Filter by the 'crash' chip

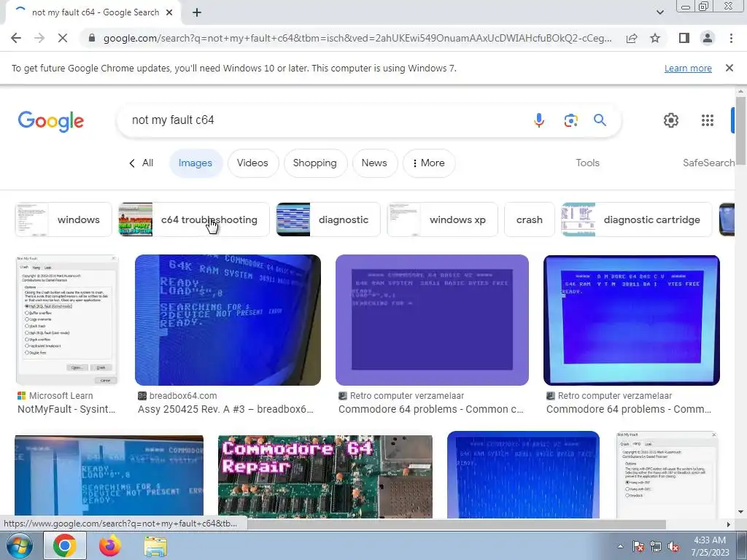[530, 219]
